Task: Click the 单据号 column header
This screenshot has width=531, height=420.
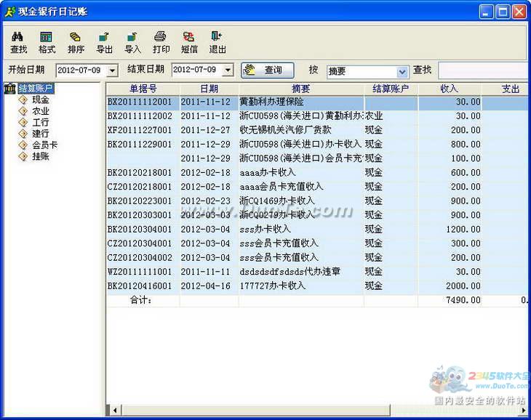Action: click(x=143, y=89)
